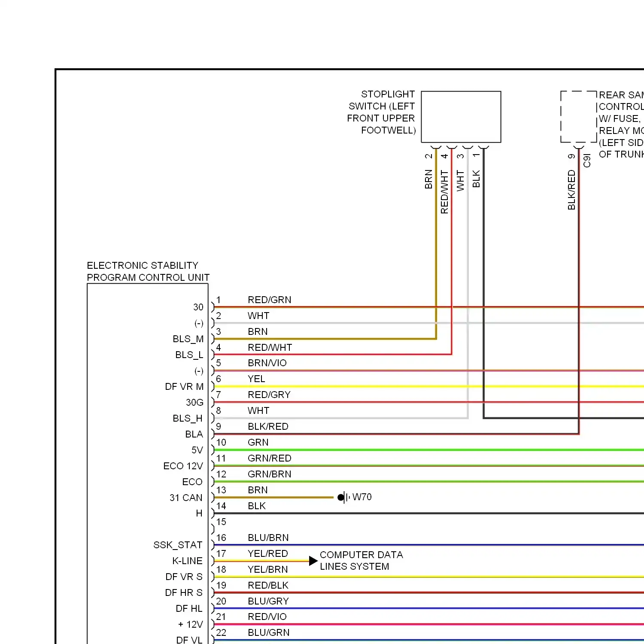Click the Stoplight Switch (Left Front Upper Footwell) label
The image size is (644, 644).
coord(381,112)
